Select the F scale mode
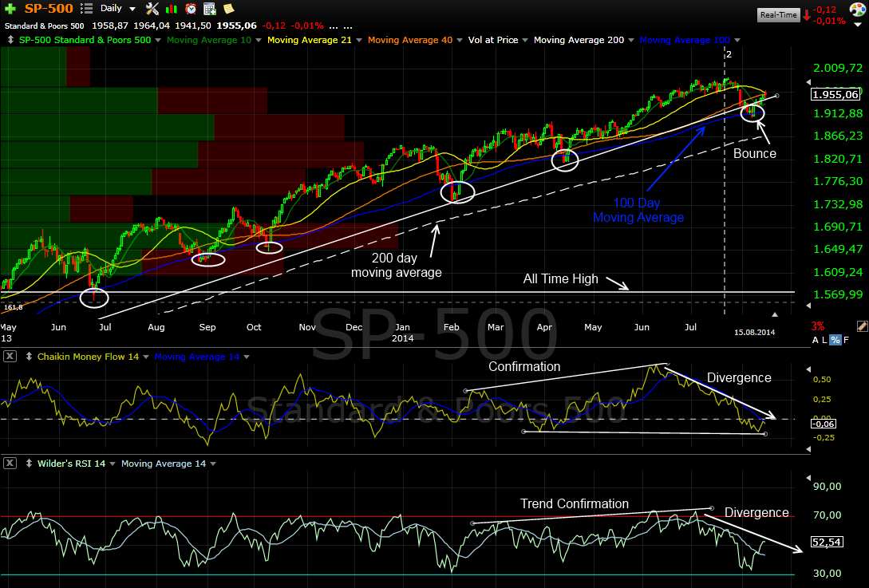The image size is (869, 588). coord(847,340)
